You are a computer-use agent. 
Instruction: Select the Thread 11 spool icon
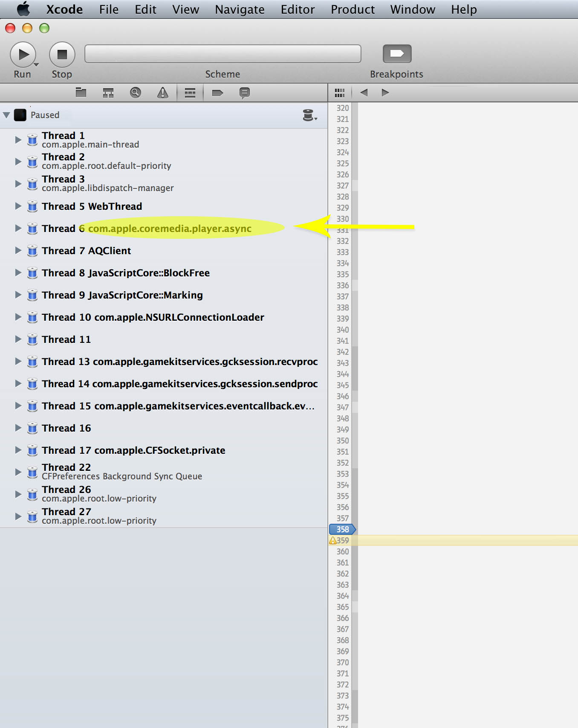click(x=32, y=339)
